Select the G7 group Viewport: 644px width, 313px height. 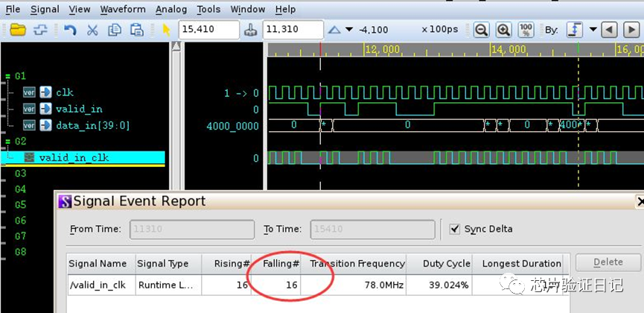21,236
